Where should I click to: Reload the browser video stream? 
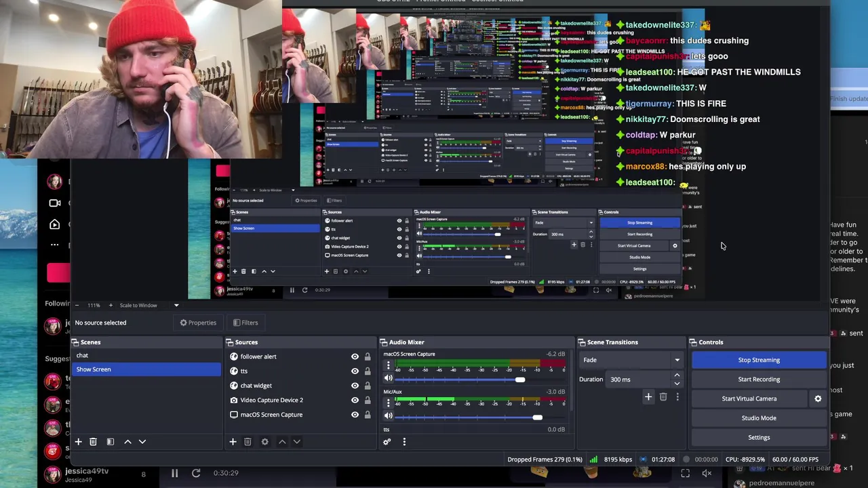click(196, 473)
